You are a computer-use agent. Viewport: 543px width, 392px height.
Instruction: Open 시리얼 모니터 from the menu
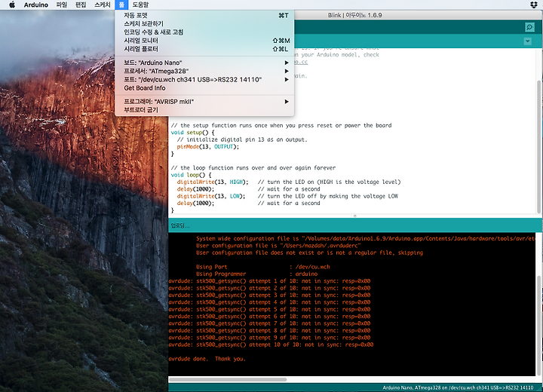pyautogui.click(x=204, y=41)
